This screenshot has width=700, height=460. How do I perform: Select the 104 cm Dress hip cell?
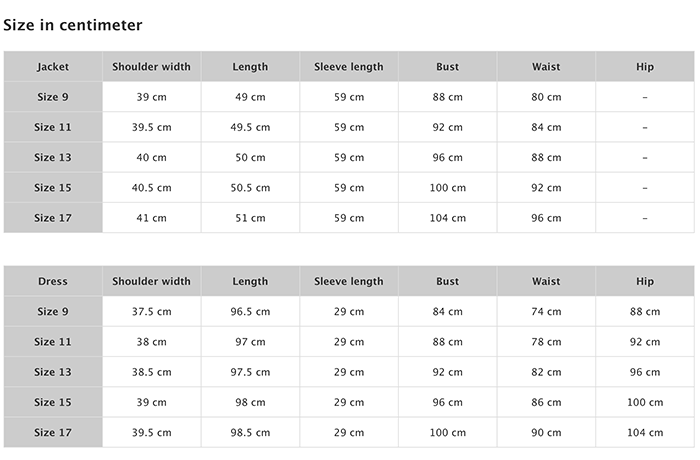point(645,432)
